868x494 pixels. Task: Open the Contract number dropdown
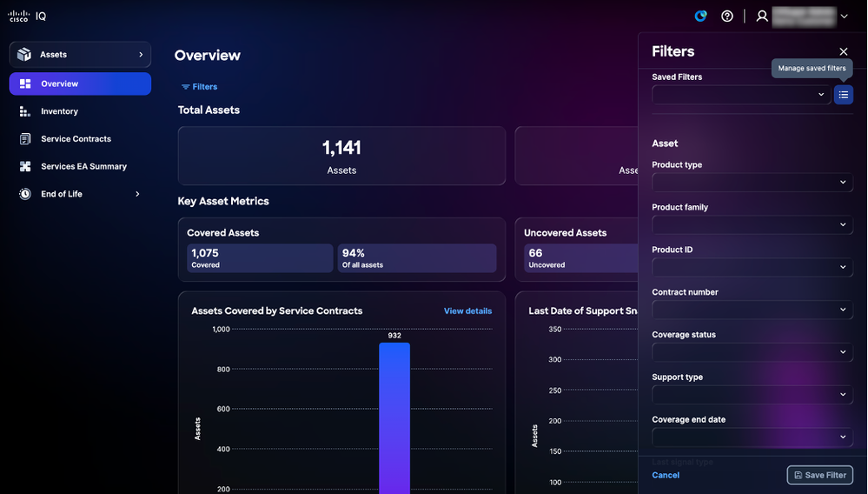point(752,310)
